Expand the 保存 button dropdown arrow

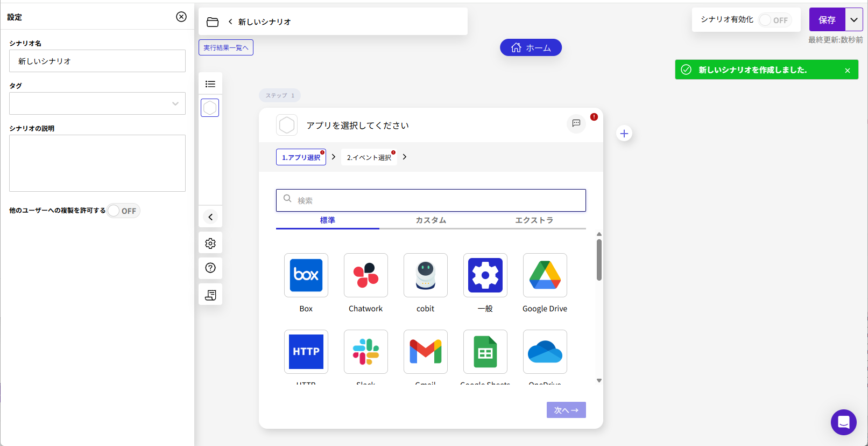click(854, 20)
